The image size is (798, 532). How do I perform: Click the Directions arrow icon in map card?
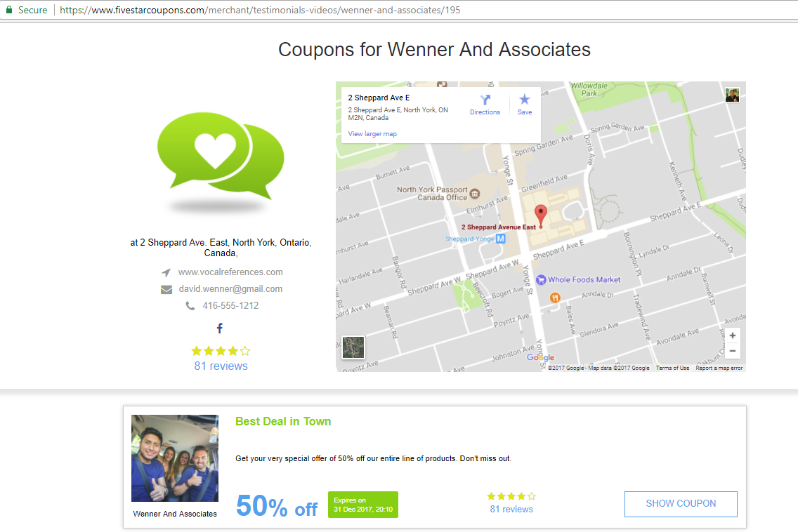(x=485, y=100)
